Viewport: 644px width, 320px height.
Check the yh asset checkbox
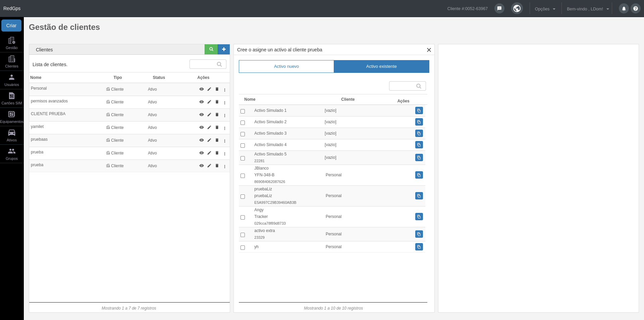click(243, 247)
